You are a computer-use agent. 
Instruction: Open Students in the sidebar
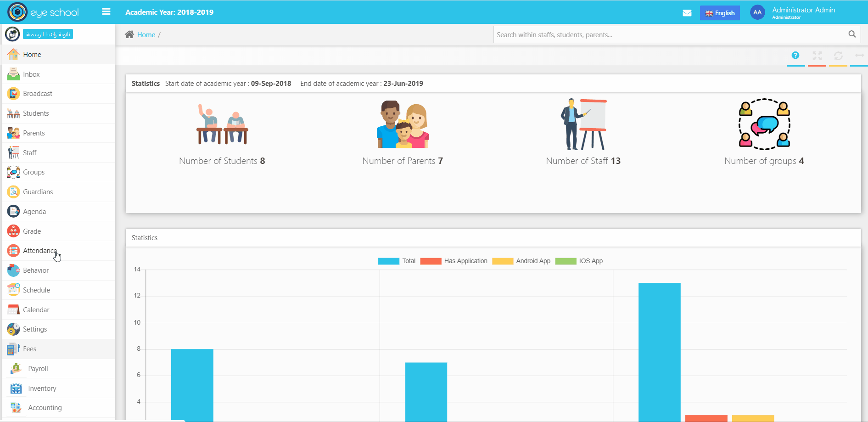59,113
